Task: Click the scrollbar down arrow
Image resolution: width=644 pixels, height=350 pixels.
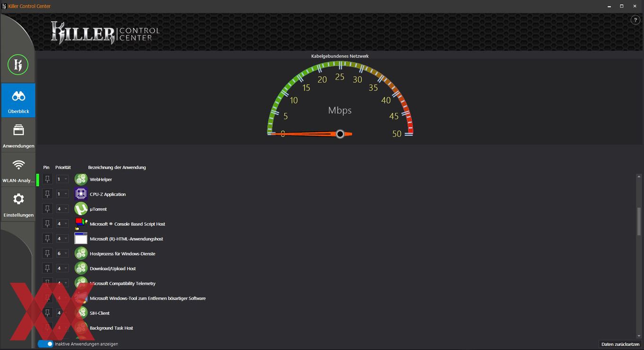Action: (x=639, y=336)
